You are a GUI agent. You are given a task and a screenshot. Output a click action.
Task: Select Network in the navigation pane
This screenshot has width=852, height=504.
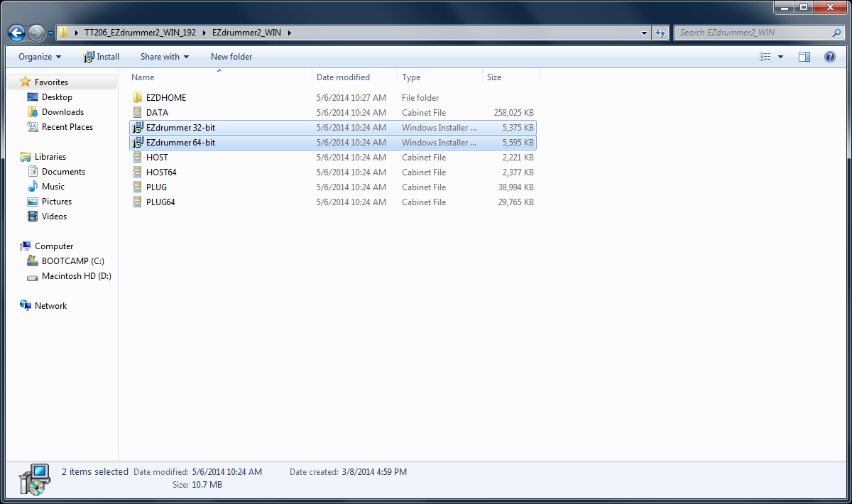50,306
